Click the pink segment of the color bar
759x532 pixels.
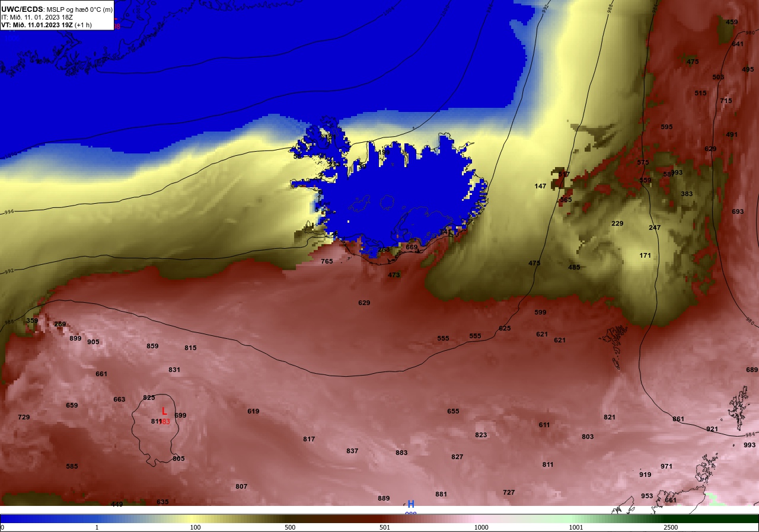tap(480, 518)
